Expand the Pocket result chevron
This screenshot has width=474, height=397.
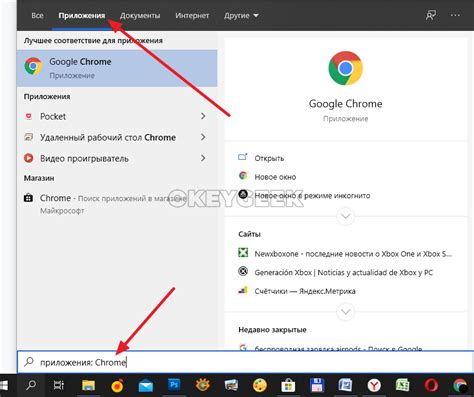[203, 116]
